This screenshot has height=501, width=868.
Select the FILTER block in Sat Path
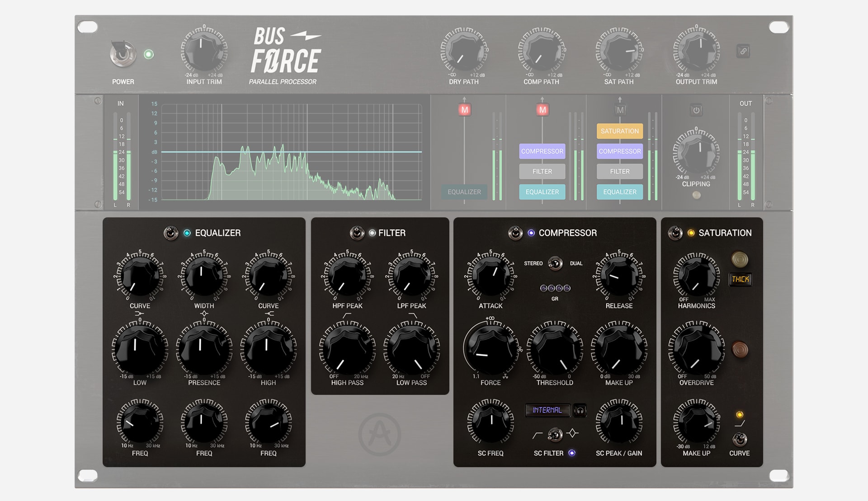click(620, 171)
